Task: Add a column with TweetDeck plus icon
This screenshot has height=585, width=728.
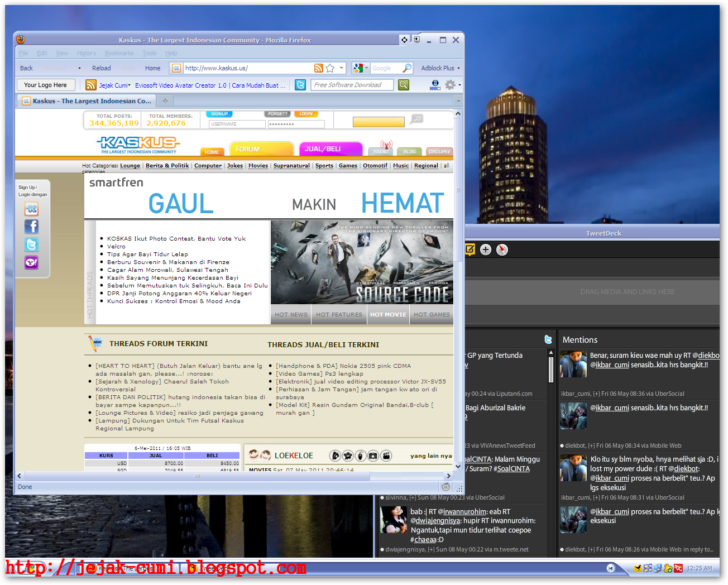Action: pyautogui.click(x=486, y=250)
